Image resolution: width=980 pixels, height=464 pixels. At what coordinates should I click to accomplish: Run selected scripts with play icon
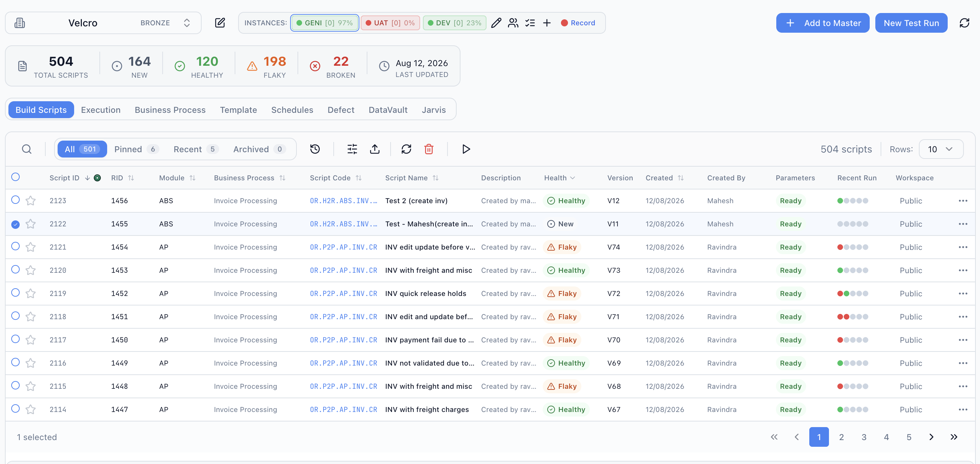click(466, 149)
